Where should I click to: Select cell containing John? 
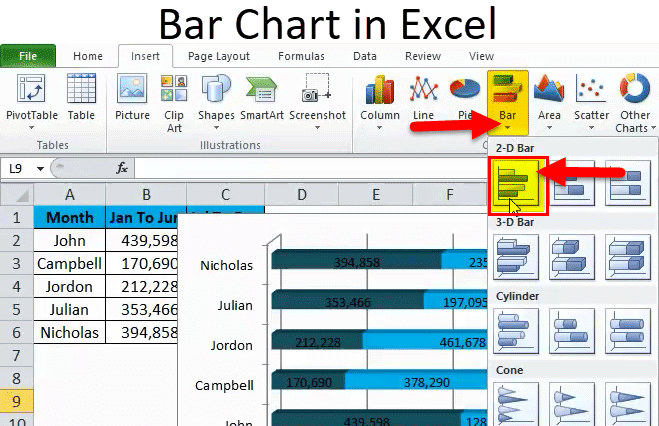tap(69, 241)
